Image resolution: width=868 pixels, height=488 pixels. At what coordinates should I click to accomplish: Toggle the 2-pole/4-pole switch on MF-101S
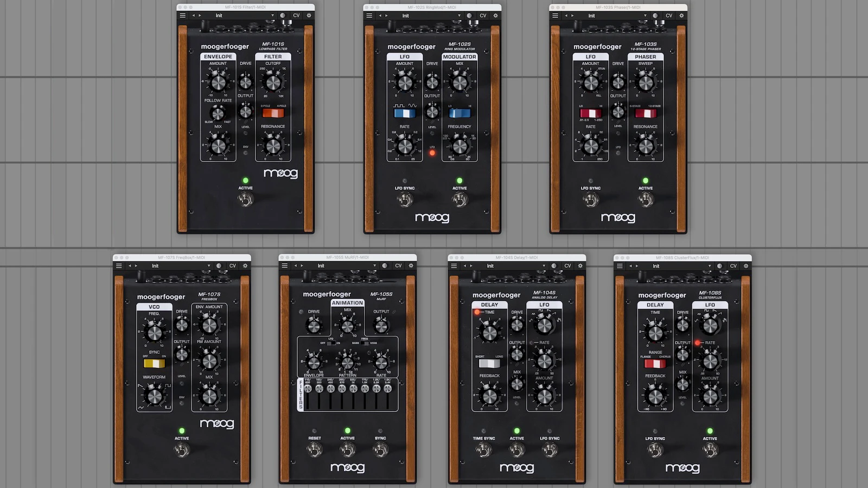point(273,113)
